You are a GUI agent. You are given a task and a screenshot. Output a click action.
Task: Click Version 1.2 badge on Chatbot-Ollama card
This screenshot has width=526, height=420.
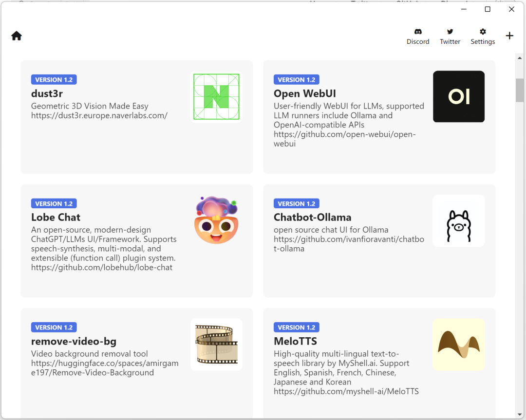296,204
